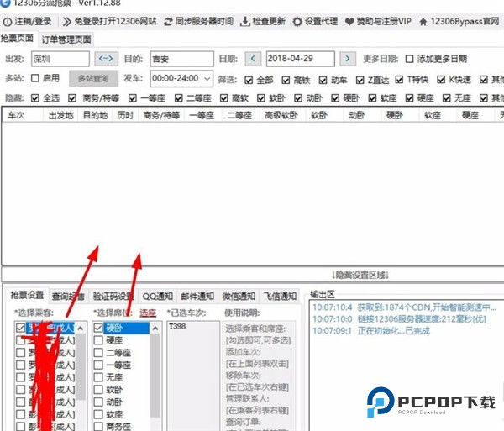The image size is (504, 431).
Task: Toggle T特快 filter checkbox
Action: (399, 80)
